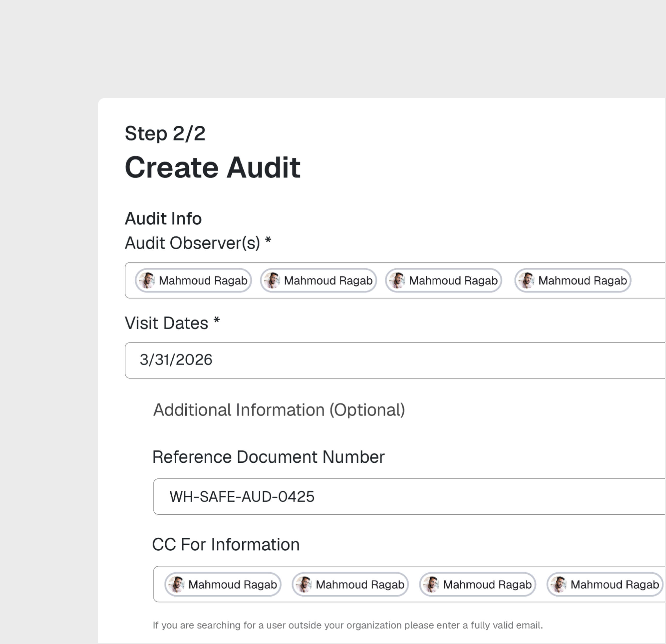Click the first avatar in CC For Information

click(176, 584)
